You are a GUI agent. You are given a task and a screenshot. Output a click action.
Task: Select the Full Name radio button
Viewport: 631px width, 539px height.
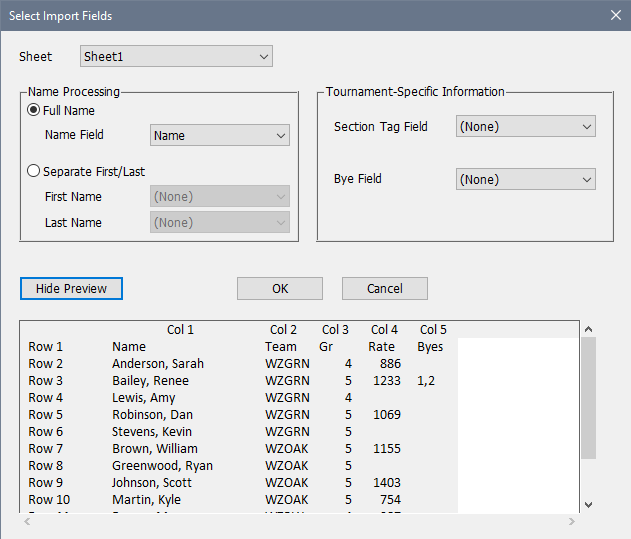tap(34, 110)
